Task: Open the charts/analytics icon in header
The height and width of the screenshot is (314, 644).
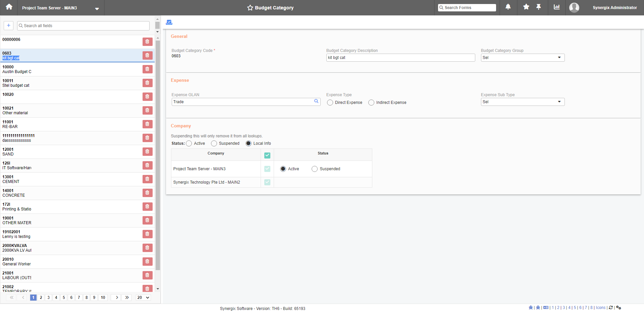Action: tap(557, 7)
